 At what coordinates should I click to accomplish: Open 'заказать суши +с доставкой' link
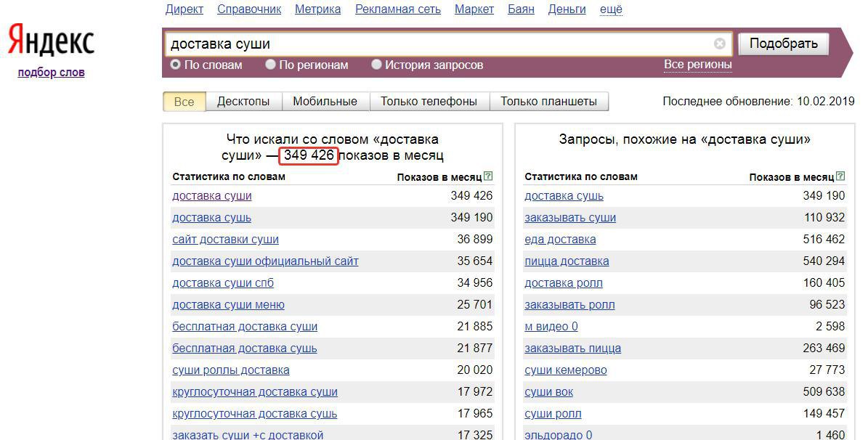pyautogui.click(x=248, y=434)
